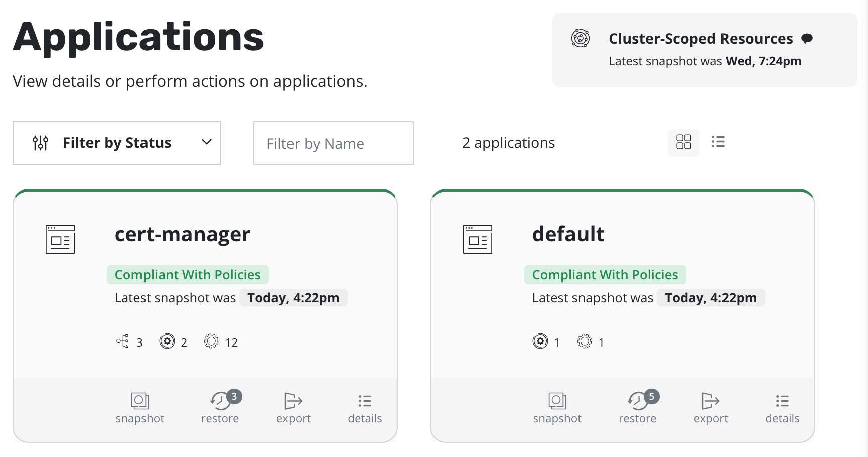Screen dimensions: 868x457
Task: Select the export icon on the cert-manager card
Action: (294, 407)
